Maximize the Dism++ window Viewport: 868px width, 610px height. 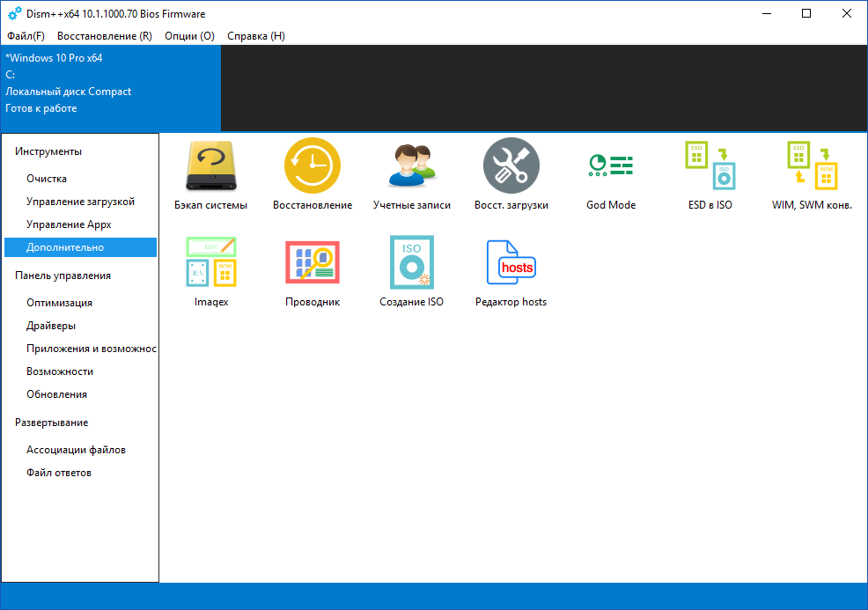pyautogui.click(x=806, y=13)
